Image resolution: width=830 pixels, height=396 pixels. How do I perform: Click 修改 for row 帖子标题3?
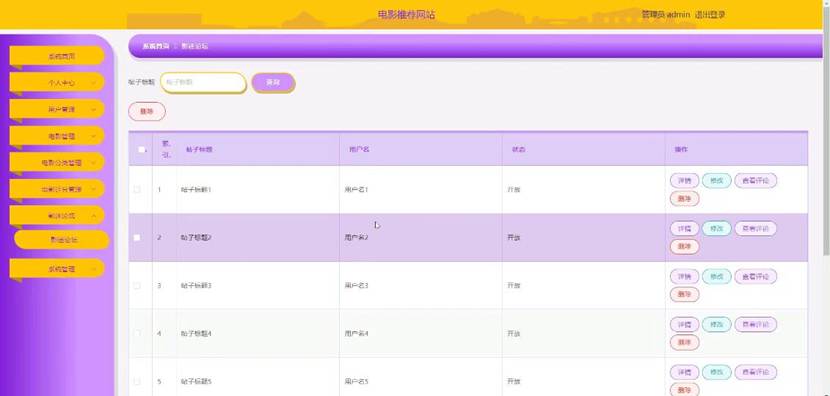pos(717,276)
